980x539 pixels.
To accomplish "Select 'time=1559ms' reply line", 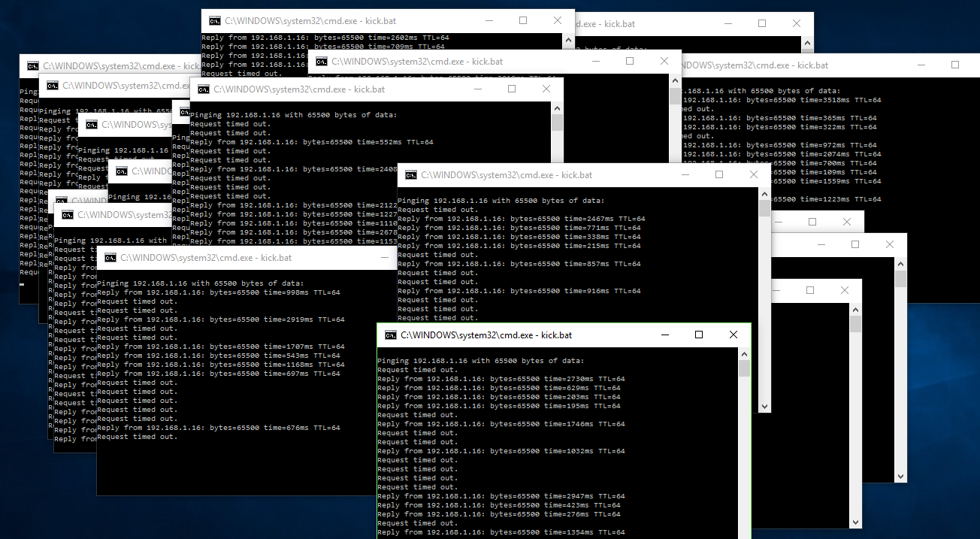I will (782, 181).
